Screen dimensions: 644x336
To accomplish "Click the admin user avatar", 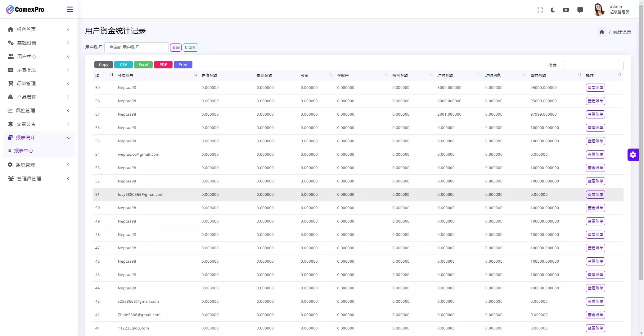I will pos(599,9).
